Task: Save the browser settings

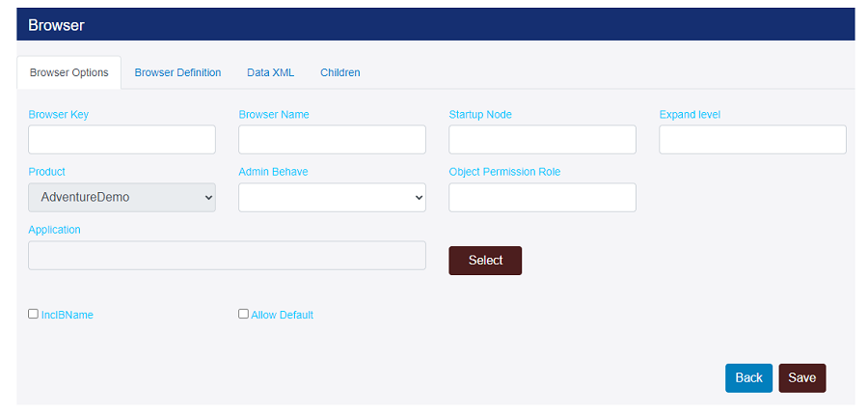Action: pos(802,377)
